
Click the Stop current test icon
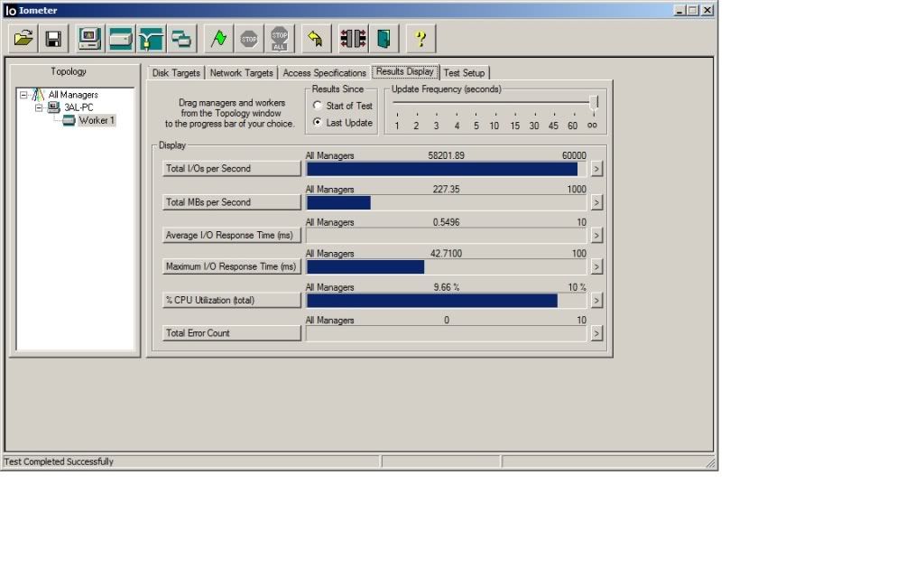tap(249, 39)
